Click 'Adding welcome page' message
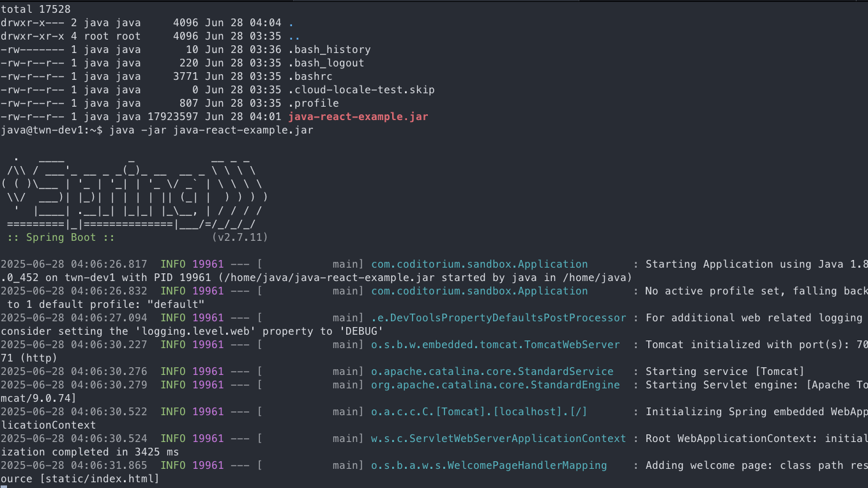 coord(706,465)
